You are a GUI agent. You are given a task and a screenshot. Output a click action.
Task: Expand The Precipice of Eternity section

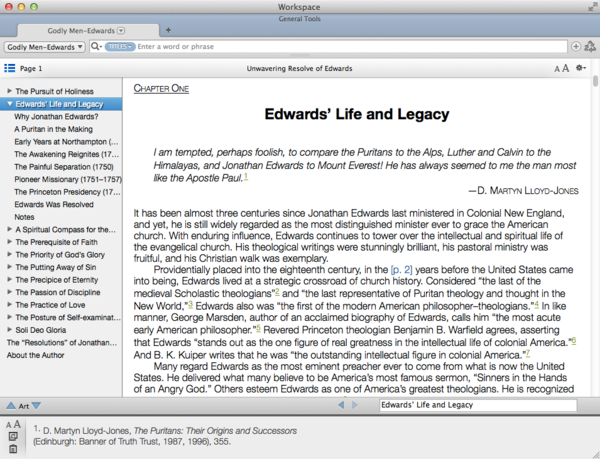pos(10,279)
